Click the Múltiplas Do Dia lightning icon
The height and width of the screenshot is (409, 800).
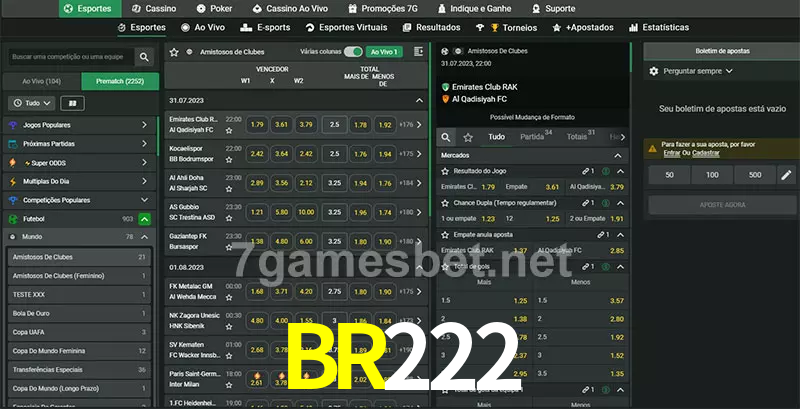click(13, 182)
